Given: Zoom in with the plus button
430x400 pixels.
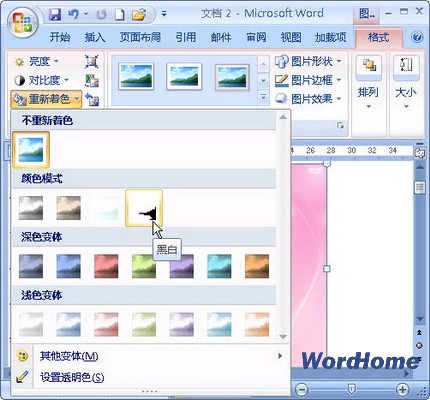Looking at the screenshot, I should coord(402,389).
